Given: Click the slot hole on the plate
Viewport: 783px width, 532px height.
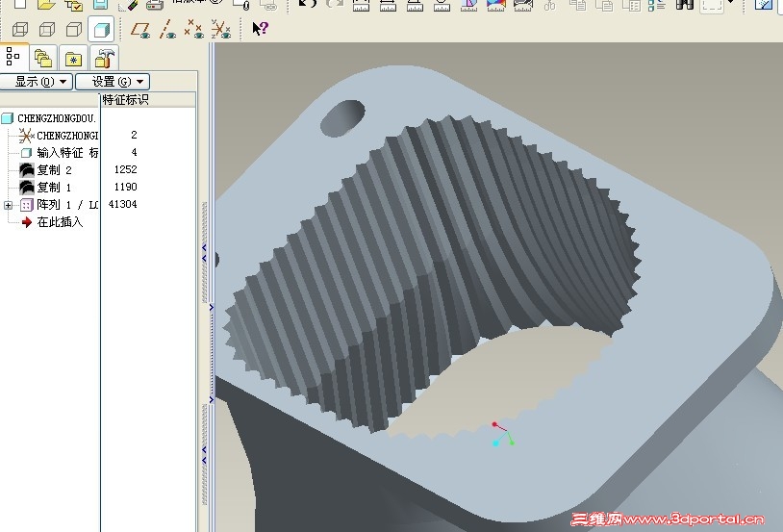Looking at the screenshot, I should pyautogui.click(x=342, y=118).
